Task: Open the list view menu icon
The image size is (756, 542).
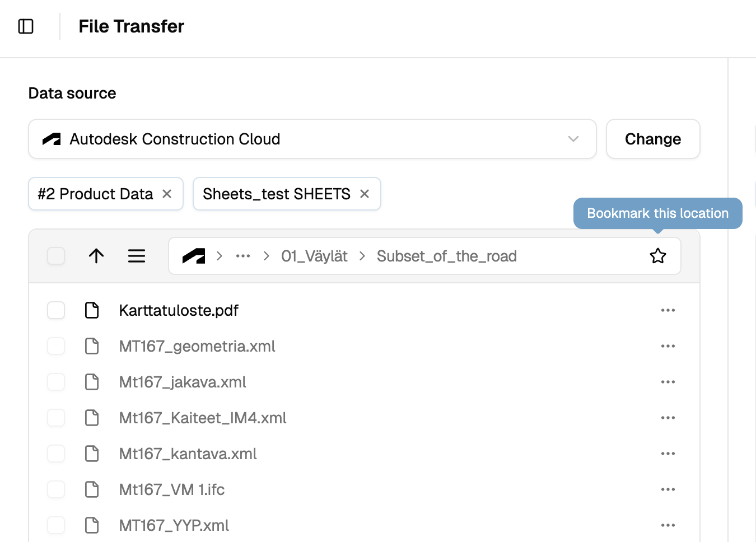Action: coord(137,256)
